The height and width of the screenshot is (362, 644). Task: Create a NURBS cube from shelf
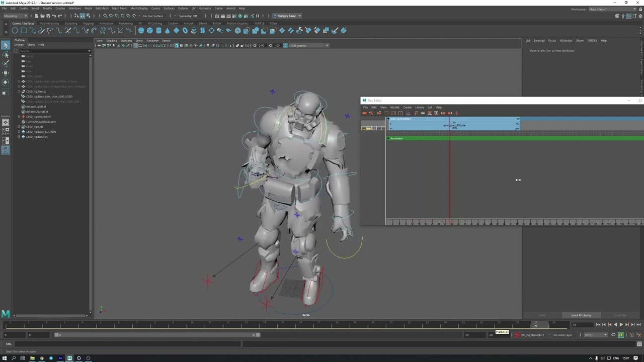click(150, 31)
